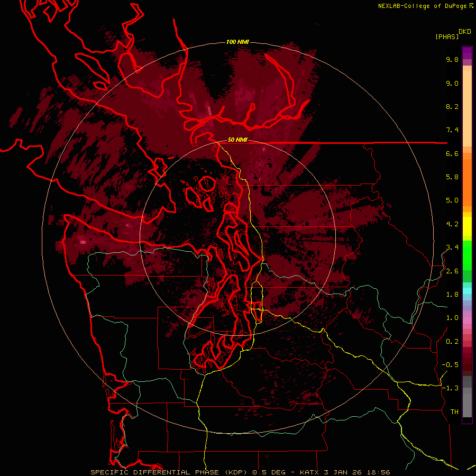Pick the purple top segment of the color bar
This screenshot has height=476, width=476.
point(467,53)
